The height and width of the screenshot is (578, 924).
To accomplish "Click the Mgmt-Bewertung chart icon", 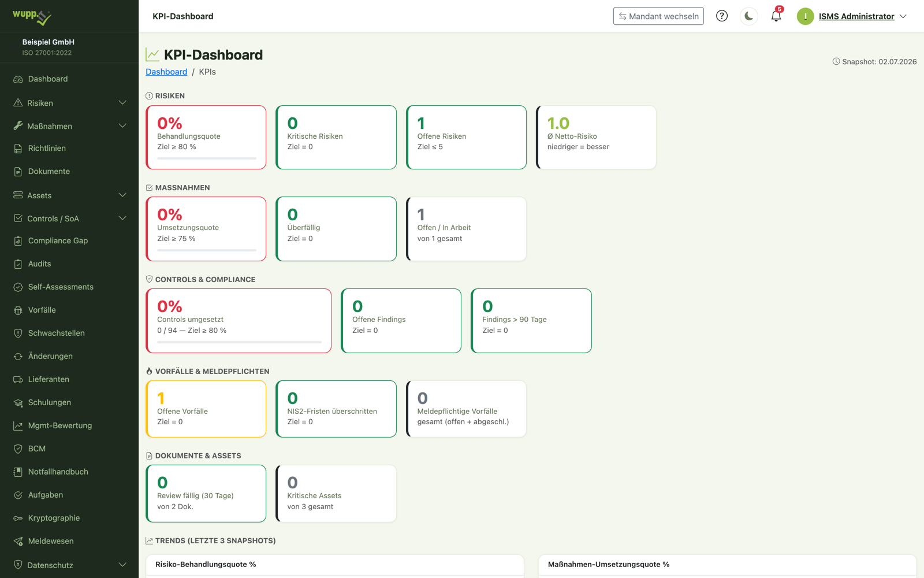I will (x=18, y=426).
